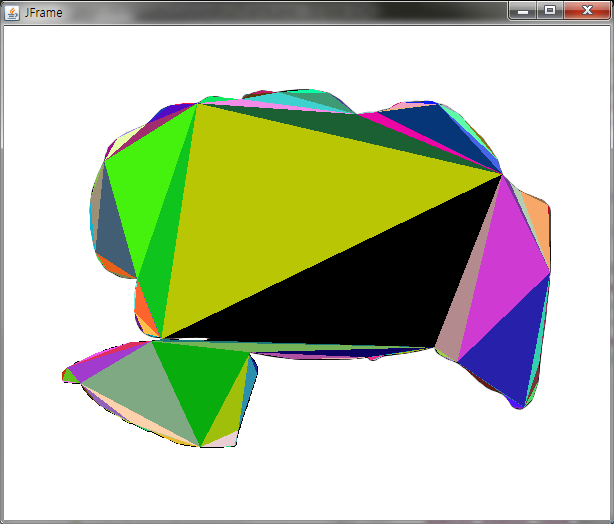Click the magenta-purple polygon on the right
The width and height of the screenshot is (614, 524).
point(505,270)
